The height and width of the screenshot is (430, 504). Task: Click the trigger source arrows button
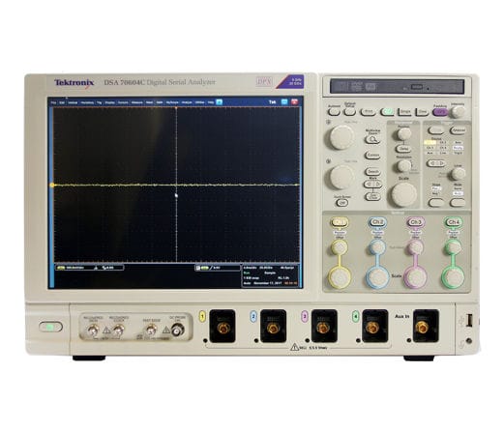[436, 163]
